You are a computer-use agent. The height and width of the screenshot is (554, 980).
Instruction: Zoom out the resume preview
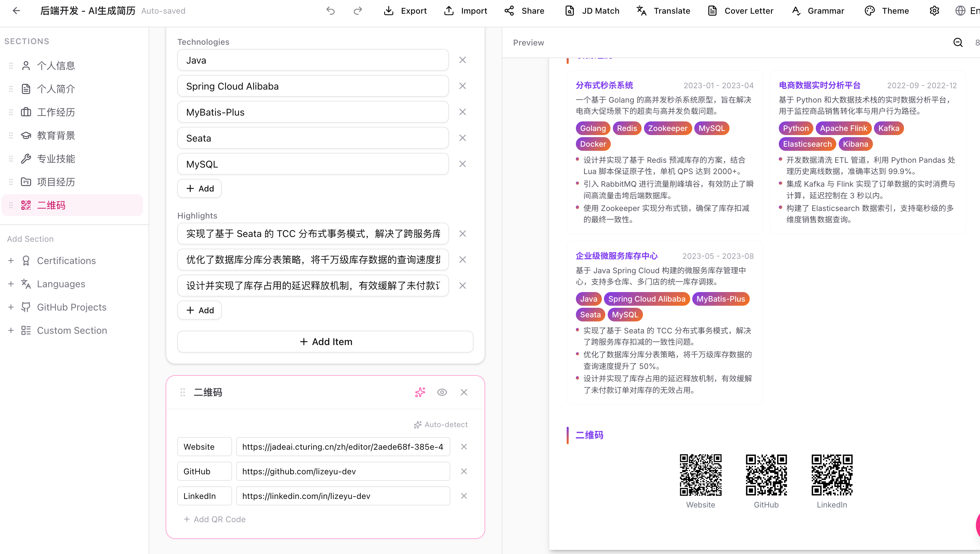point(958,43)
